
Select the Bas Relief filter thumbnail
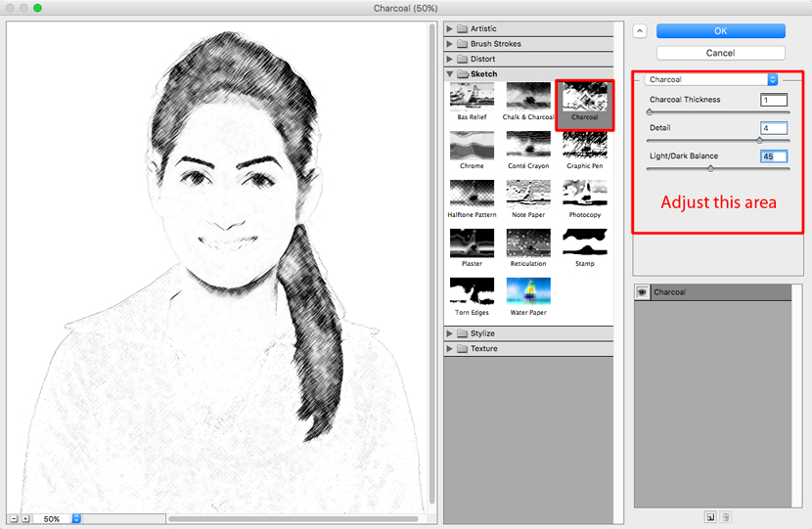point(472,96)
